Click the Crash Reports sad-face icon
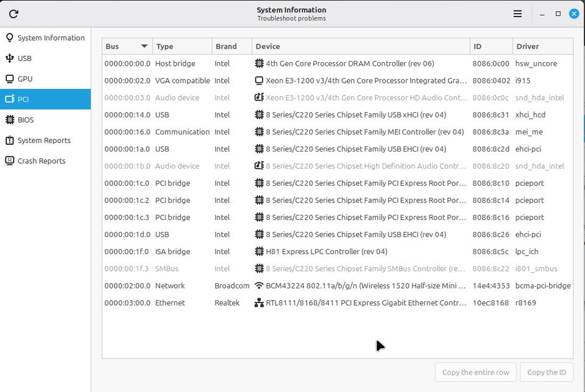 (10, 161)
